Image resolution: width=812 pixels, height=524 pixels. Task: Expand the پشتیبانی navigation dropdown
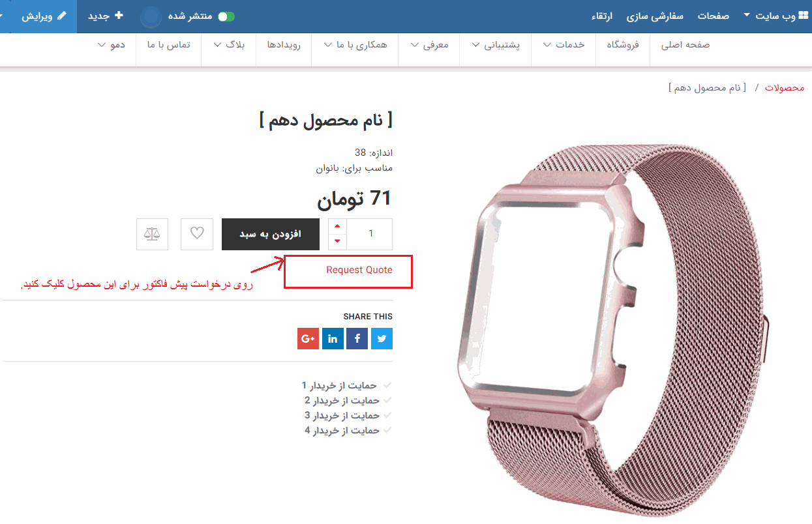click(x=495, y=45)
